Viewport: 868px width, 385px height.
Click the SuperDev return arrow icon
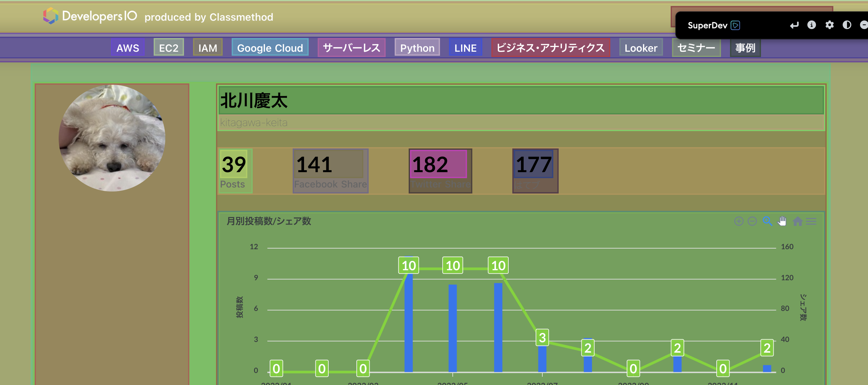(794, 25)
